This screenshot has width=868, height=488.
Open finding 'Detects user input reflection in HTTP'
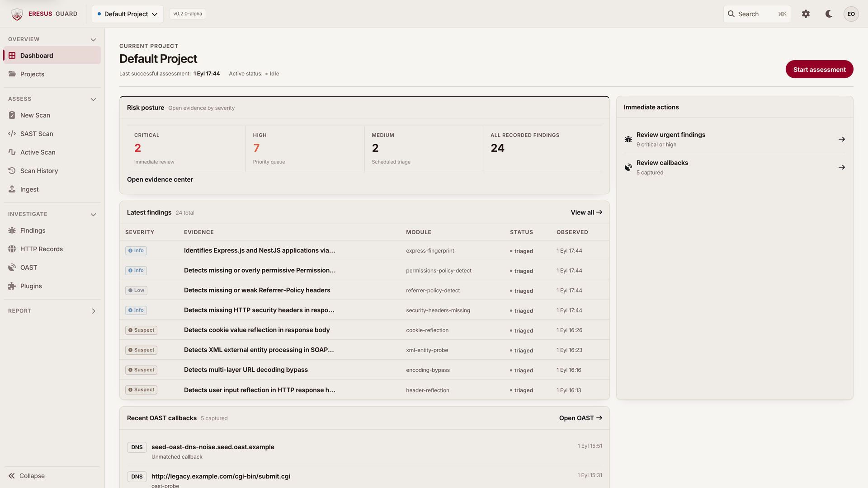(259, 390)
